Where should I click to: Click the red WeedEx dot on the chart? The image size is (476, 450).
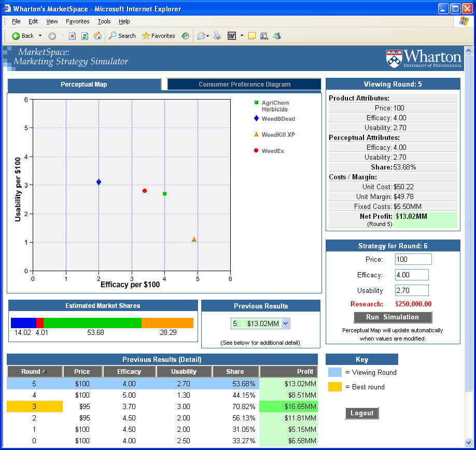click(x=145, y=191)
